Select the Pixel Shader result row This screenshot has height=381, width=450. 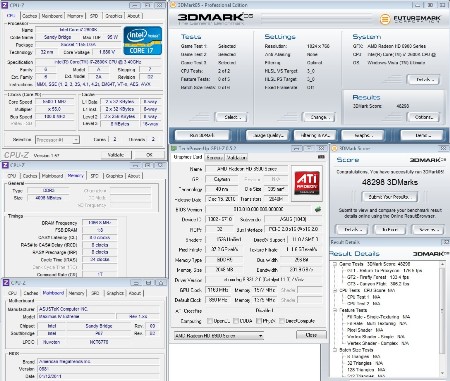pyautogui.click(x=365, y=330)
